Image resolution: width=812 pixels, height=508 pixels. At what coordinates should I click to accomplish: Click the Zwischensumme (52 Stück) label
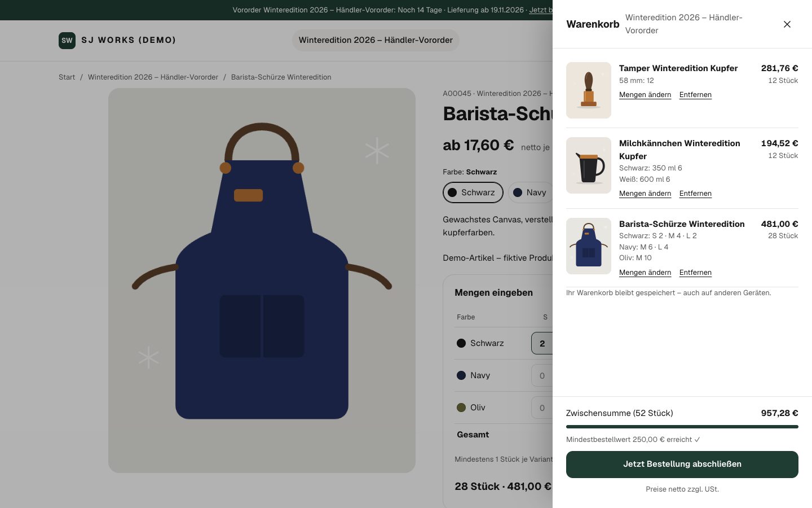620,413
